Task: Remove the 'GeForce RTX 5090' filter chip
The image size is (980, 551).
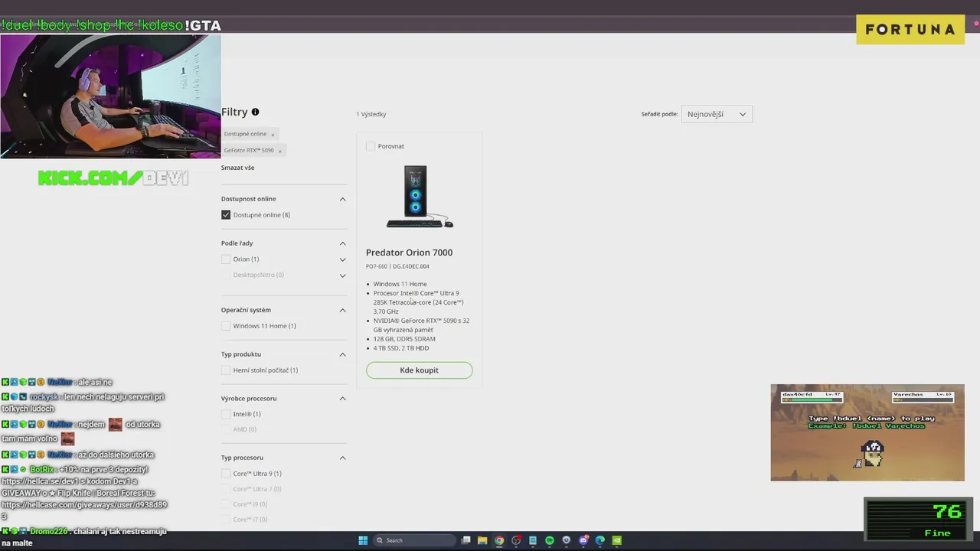Action: pyautogui.click(x=280, y=151)
